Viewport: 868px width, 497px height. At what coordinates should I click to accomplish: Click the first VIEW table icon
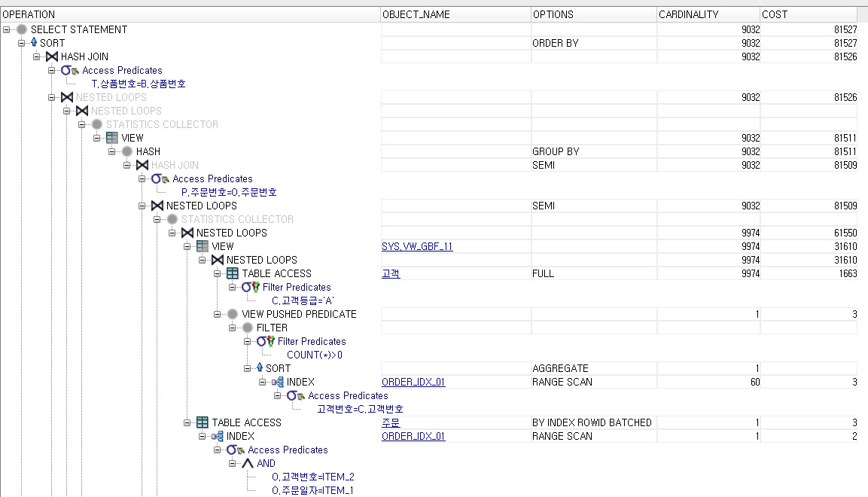[112, 138]
